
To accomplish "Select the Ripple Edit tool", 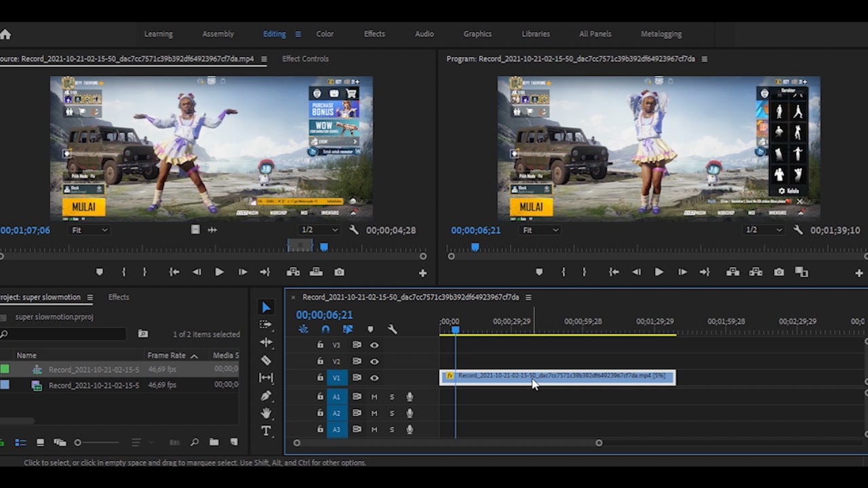I will pyautogui.click(x=266, y=342).
